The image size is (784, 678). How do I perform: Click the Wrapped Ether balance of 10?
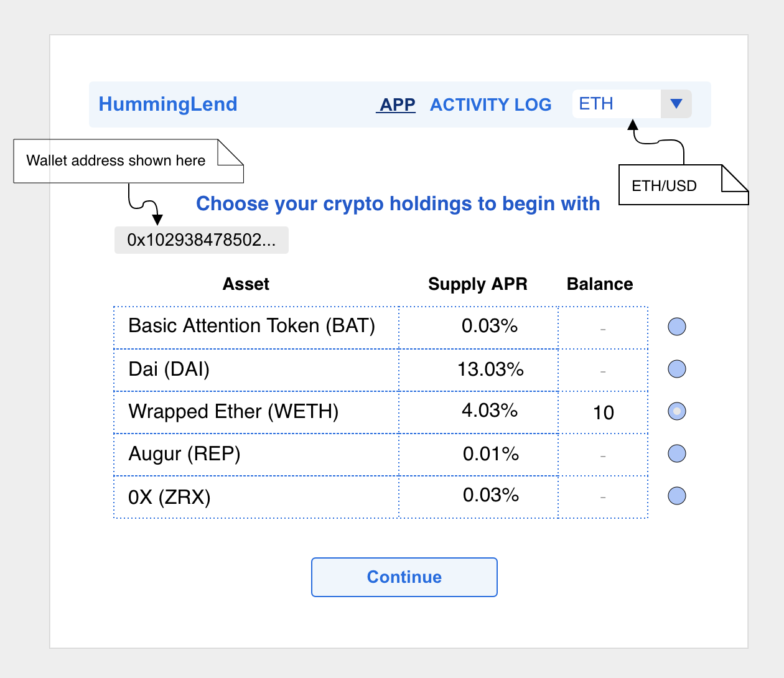[603, 412]
